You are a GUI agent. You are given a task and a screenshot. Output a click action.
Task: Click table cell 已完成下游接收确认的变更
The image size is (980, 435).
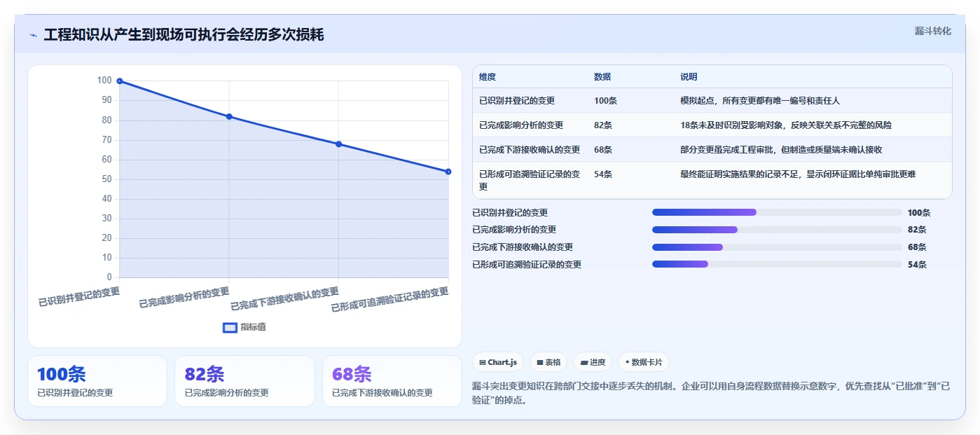pyautogui.click(x=530, y=150)
